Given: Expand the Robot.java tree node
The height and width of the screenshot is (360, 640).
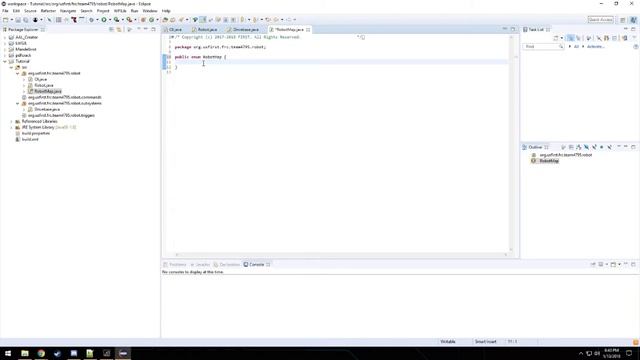Looking at the screenshot, I should click(24, 85).
